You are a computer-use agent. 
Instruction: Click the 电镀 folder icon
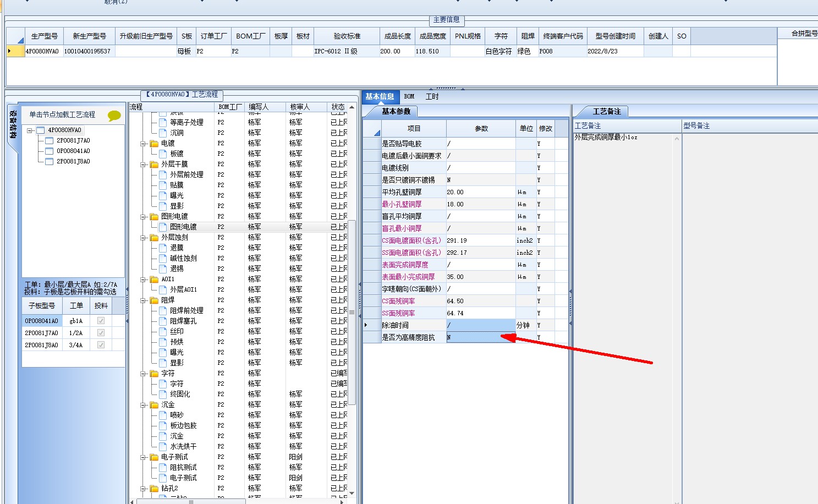(155, 144)
